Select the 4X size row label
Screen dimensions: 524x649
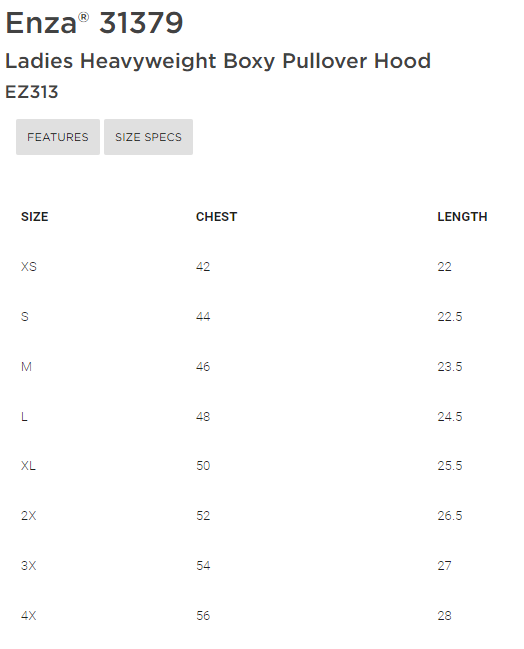pos(29,615)
